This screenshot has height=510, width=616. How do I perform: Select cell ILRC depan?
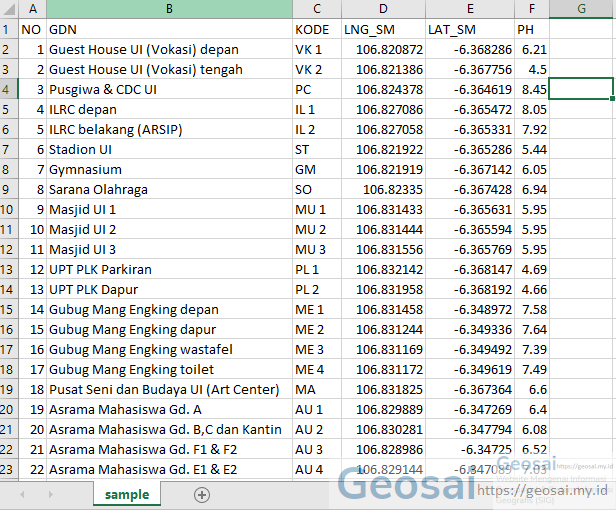pyautogui.click(x=169, y=109)
